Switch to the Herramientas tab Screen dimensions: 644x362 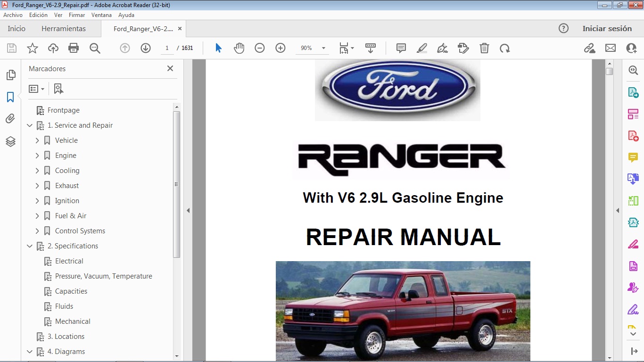[64, 29]
